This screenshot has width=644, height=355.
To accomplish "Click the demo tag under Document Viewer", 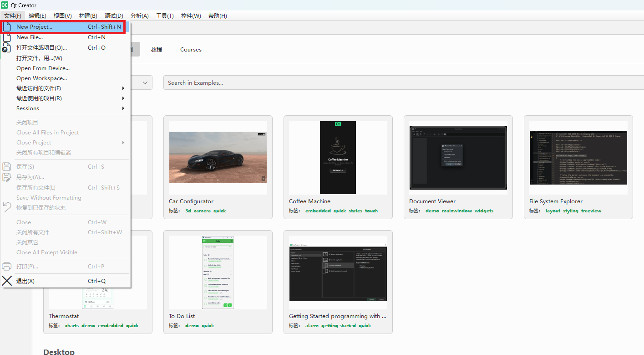I will click(432, 211).
